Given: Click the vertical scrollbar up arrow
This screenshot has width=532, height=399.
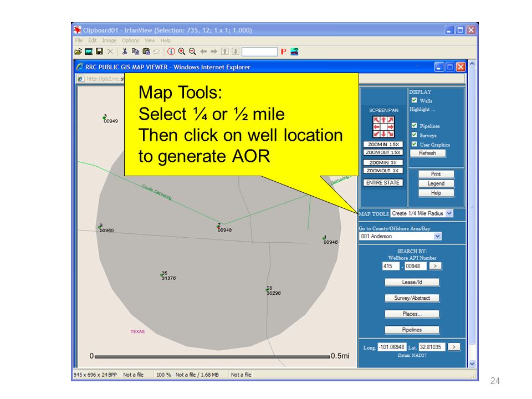Looking at the screenshot, I should [x=472, y=64].
